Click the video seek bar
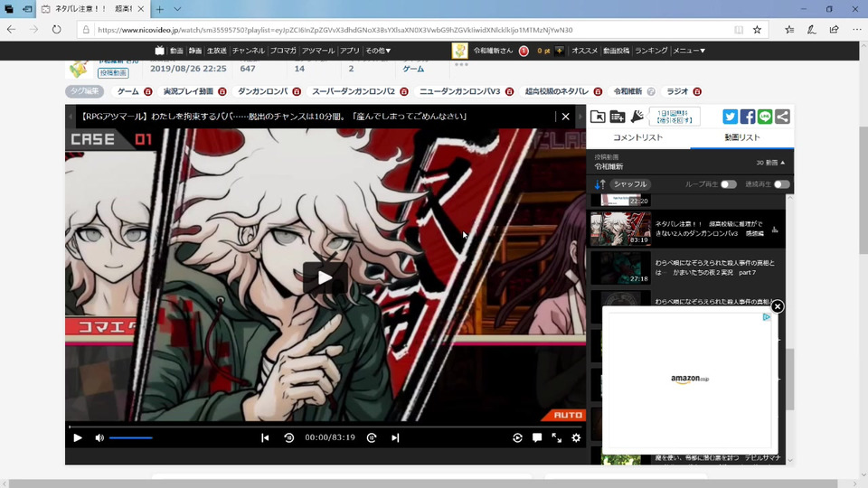 325,427
